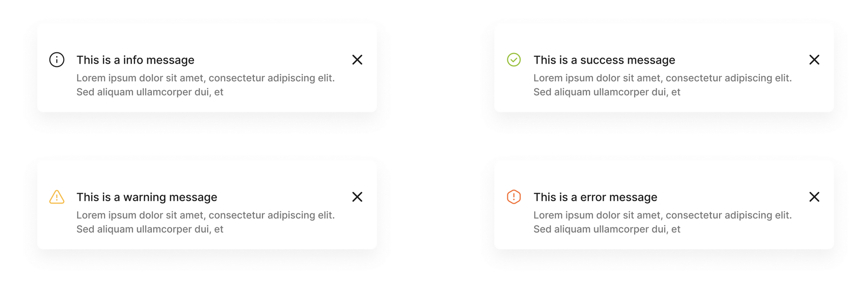Select the 'This is a error message' title
The height and width of the screenshot is (303, 868).
coord(595,197)
